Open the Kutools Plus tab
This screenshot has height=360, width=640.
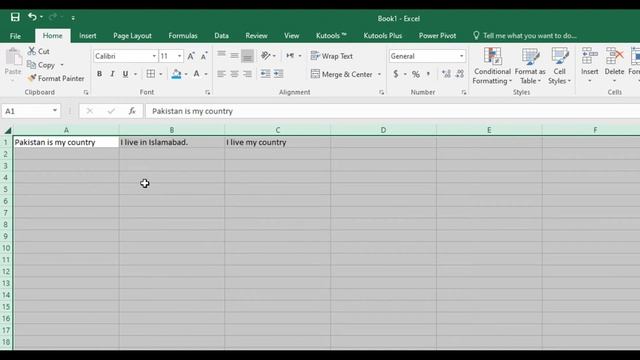pos(383,36)
